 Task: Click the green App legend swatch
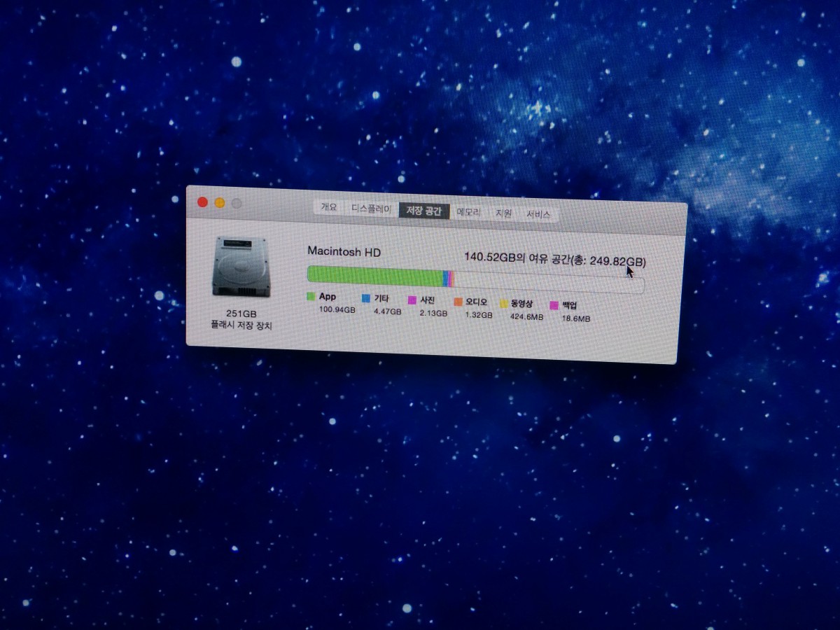click(311, 297)
